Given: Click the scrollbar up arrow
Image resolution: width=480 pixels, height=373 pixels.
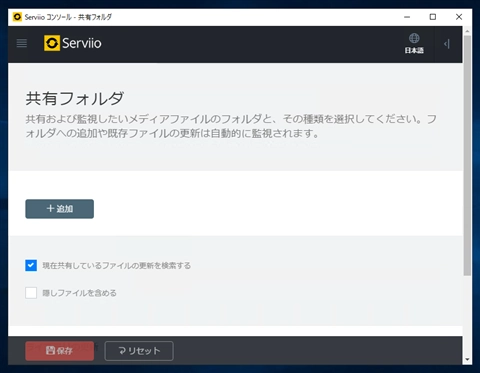Looking at the screenshot, I should [x=467, y=31].
